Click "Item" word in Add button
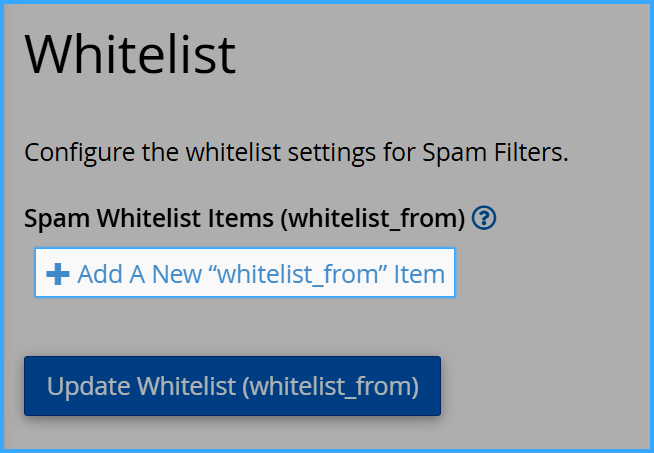The image size is (654, 453). click(x=419, y=274)
